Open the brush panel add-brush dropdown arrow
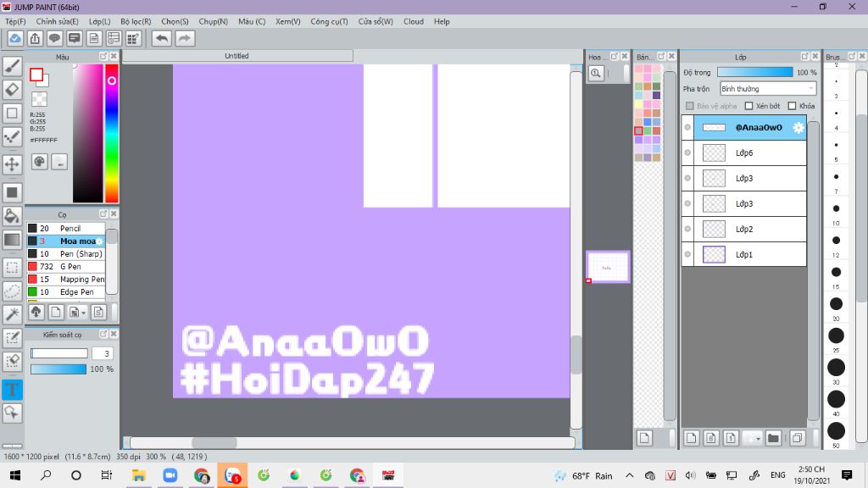 point(83,313)
